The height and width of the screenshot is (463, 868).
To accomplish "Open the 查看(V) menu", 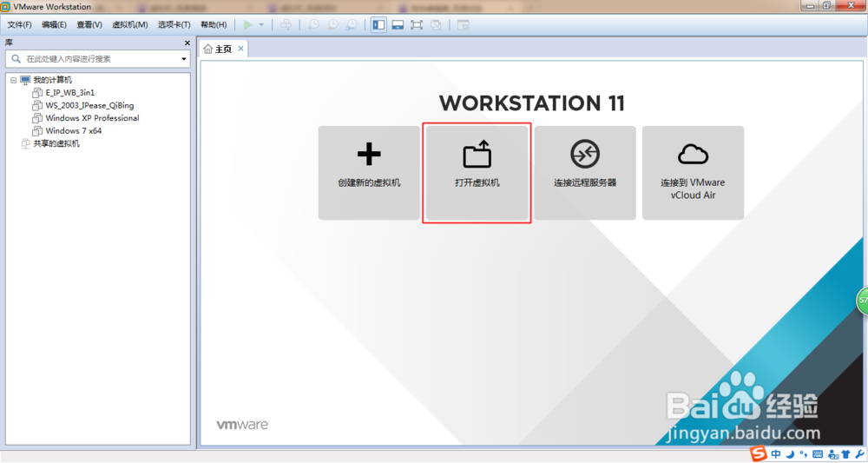I will 89,25.
